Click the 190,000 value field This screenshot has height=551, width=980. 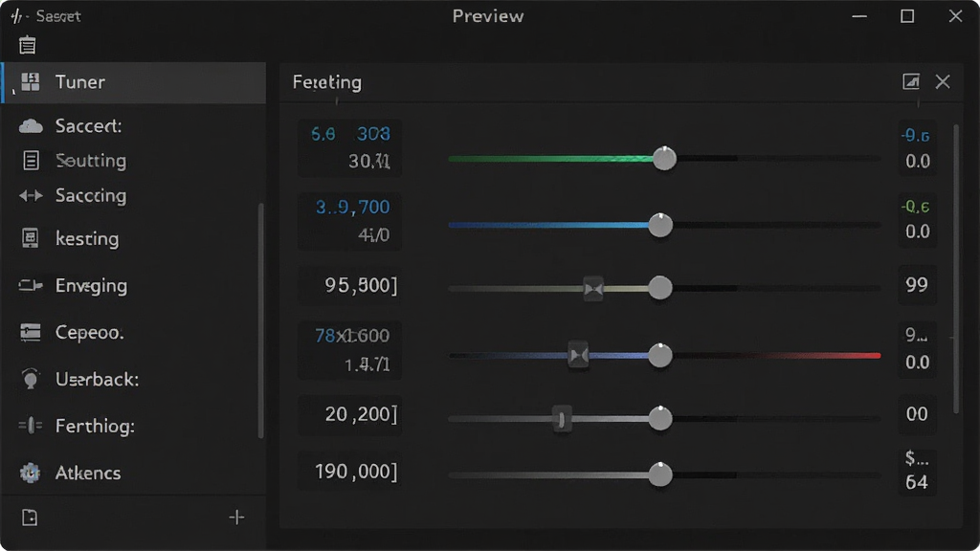[350, 472]
